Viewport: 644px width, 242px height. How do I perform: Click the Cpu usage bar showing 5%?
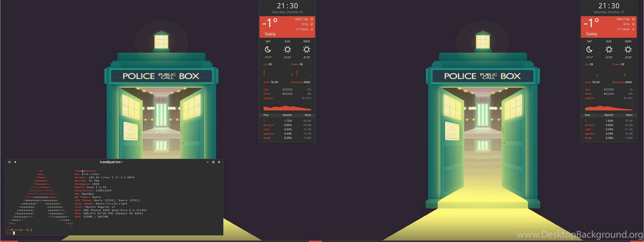[x=287, y=90]
